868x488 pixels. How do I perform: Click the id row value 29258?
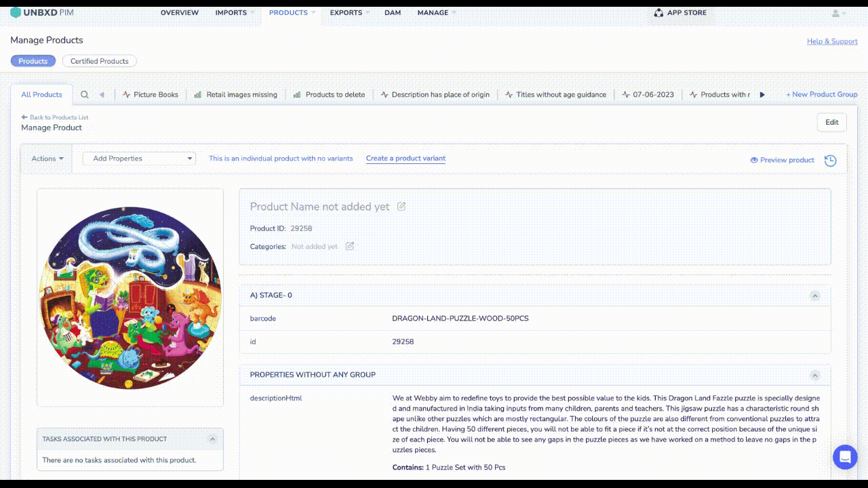tap(403, 342)
